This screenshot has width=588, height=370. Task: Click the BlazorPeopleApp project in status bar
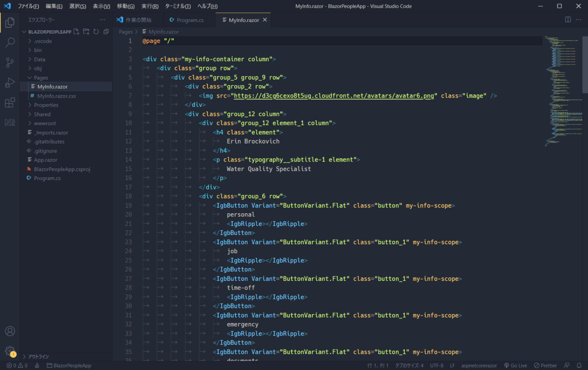69,366
